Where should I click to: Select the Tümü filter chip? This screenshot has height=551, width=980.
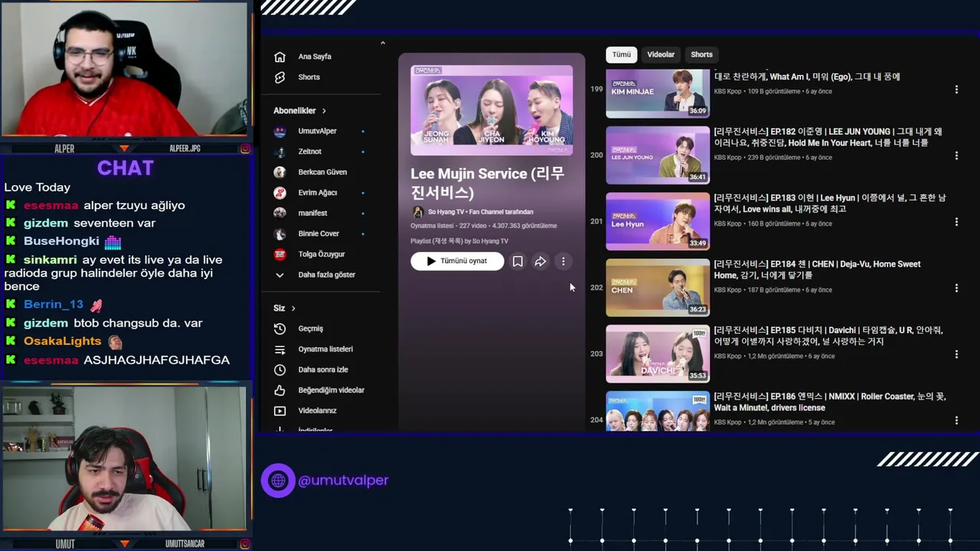coord(621,54)
